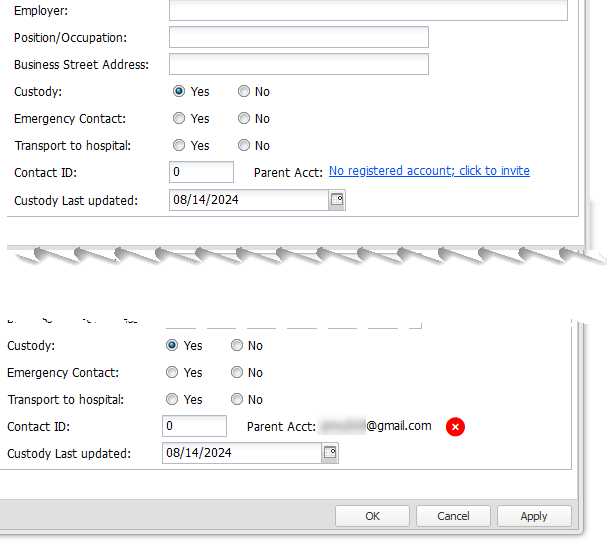Select No for Emergency Contact in top form
This screenshot has width=607, height=550.
coord(244,119)
